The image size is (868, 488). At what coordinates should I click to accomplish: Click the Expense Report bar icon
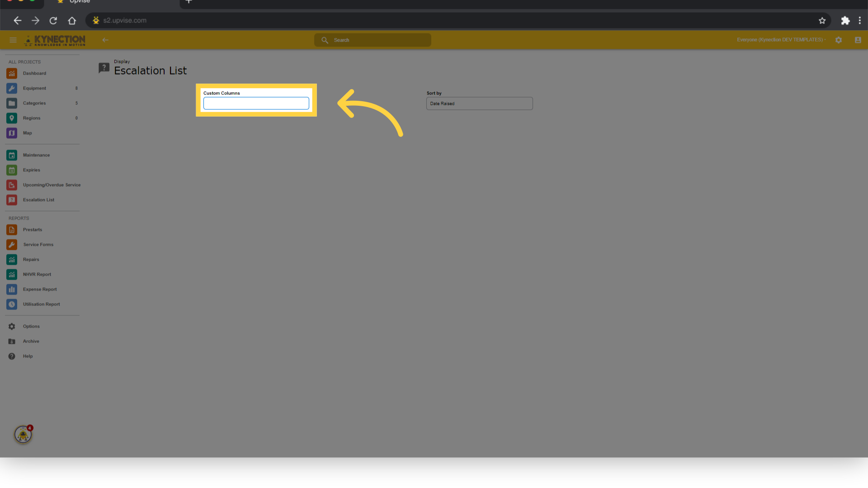point(12,289)
